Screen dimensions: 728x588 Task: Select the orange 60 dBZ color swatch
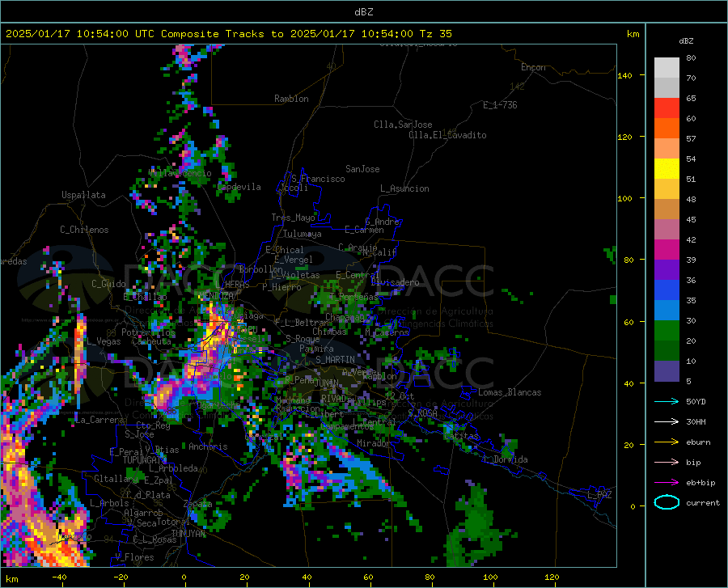667,128
